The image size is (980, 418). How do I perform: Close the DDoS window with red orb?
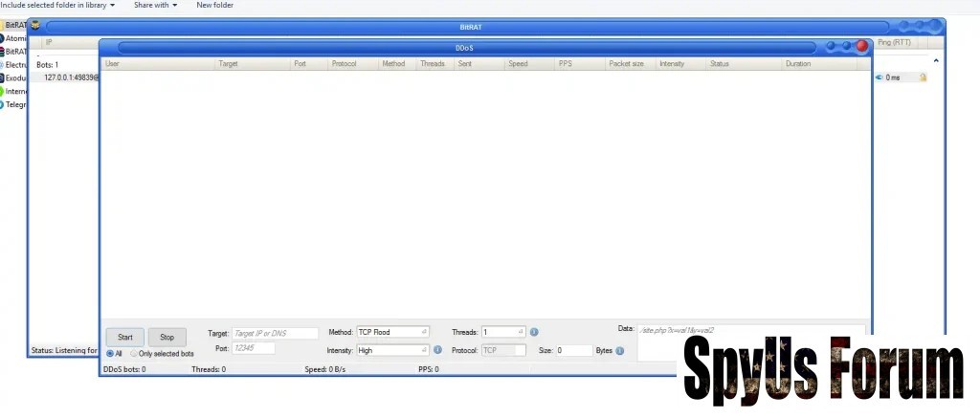coord(861,45)
